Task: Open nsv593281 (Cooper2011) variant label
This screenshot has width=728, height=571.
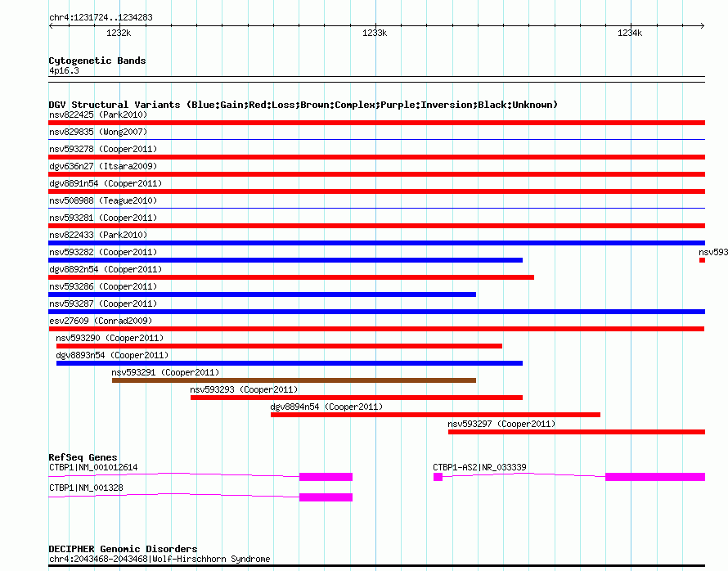Action: (x=103, y=218)
